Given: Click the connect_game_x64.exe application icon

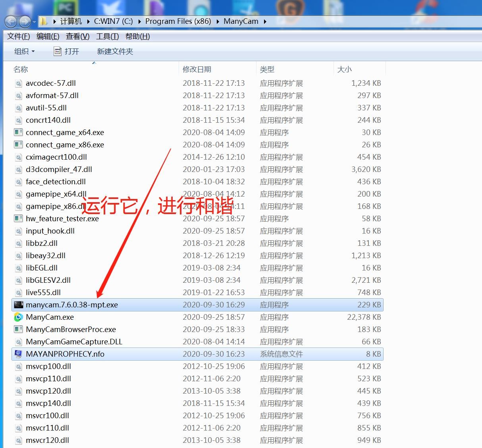Looking at the screenshot, I should 18,133.
